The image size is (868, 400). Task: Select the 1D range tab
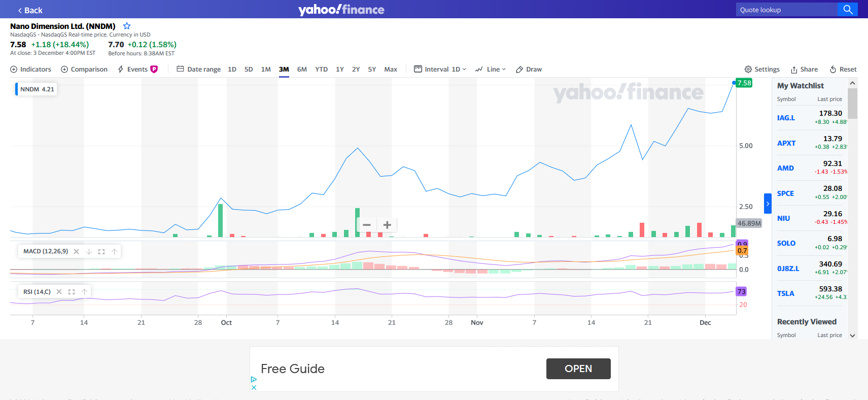(x=232, y=69)
